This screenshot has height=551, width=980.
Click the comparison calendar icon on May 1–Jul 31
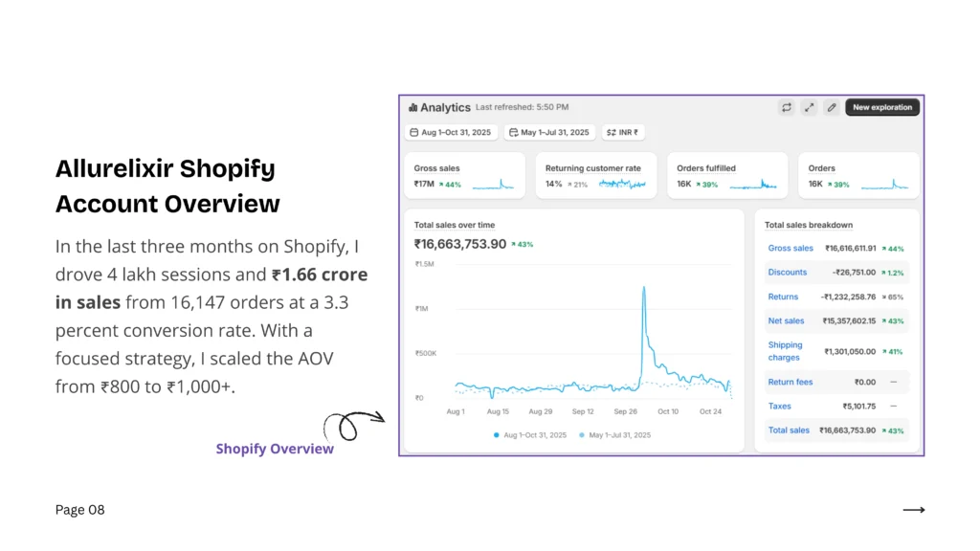[514, 133]
